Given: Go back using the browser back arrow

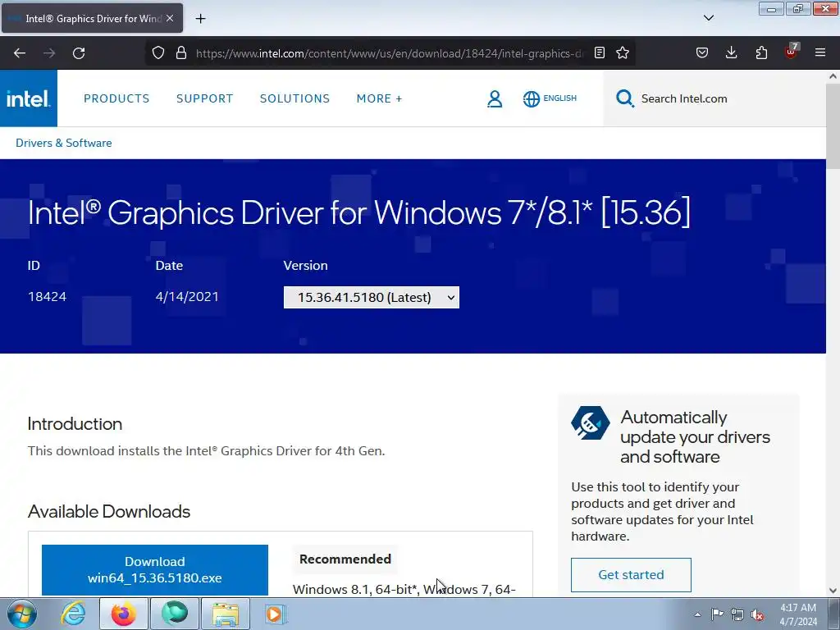Looking at the screenshot, I should [x=20, y=53].
